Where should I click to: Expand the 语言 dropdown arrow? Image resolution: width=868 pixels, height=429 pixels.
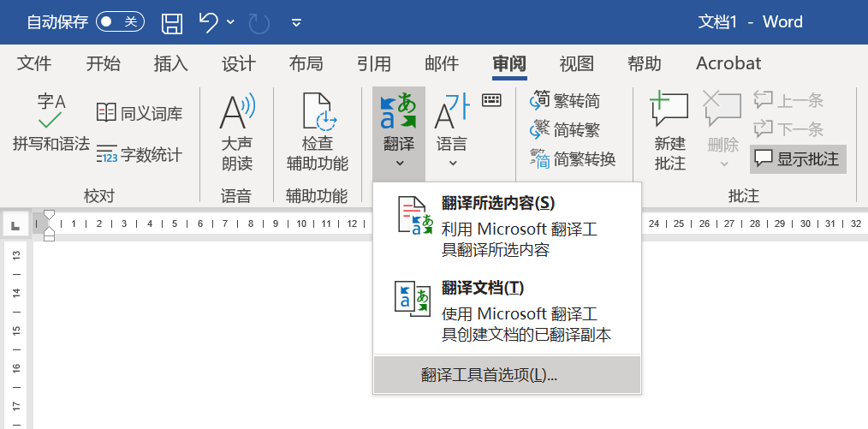pos(453,164)
